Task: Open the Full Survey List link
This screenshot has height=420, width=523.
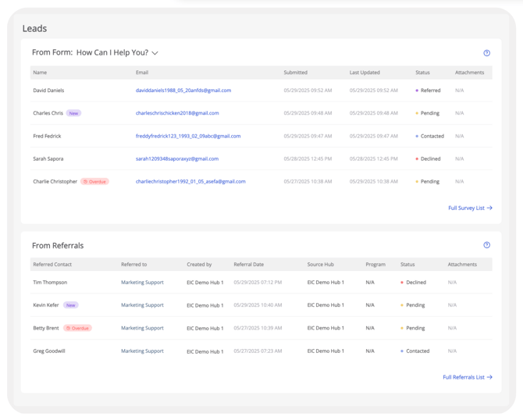Action: 470,208
